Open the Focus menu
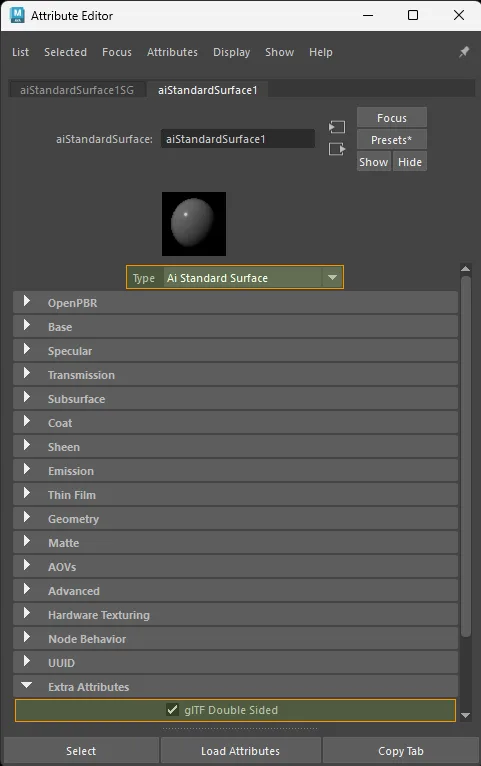Image resolution: width=481 pixels, height=766 pixels. (117, 52)
